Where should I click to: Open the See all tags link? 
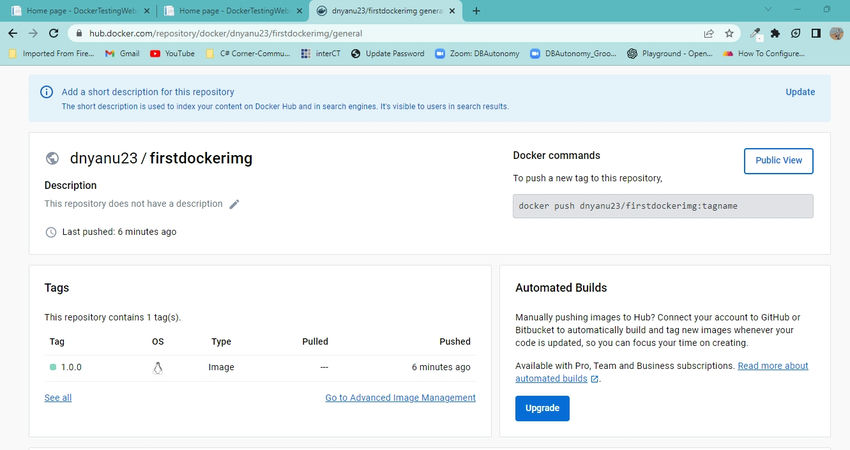coord(58,397)
